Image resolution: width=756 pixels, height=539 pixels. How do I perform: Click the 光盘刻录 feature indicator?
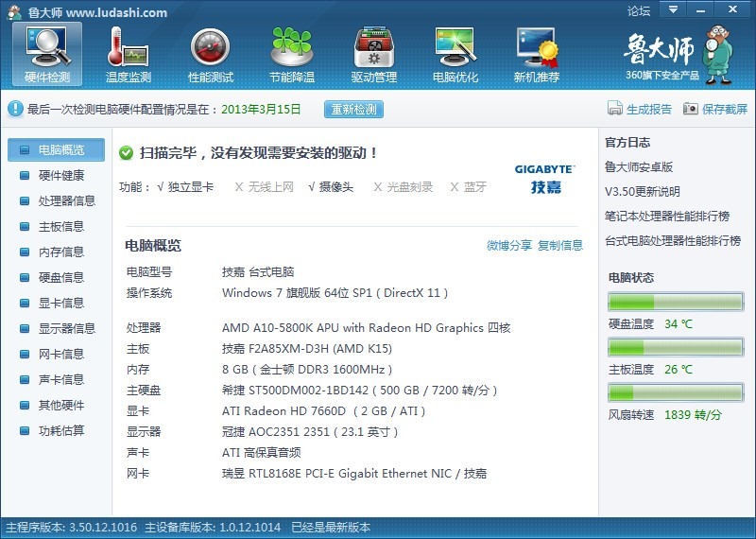[x=404, y=186]
